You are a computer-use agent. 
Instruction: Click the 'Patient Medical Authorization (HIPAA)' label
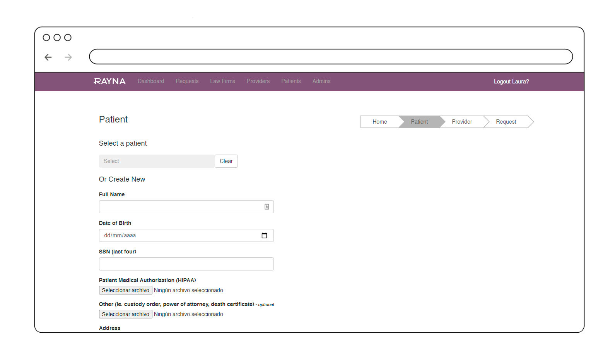[x=147, y=280]
